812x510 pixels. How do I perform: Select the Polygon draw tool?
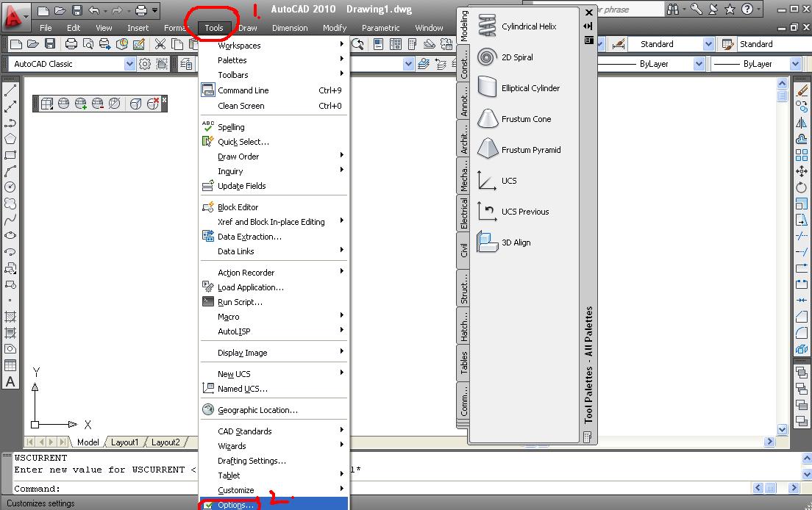tap(10, 139)
